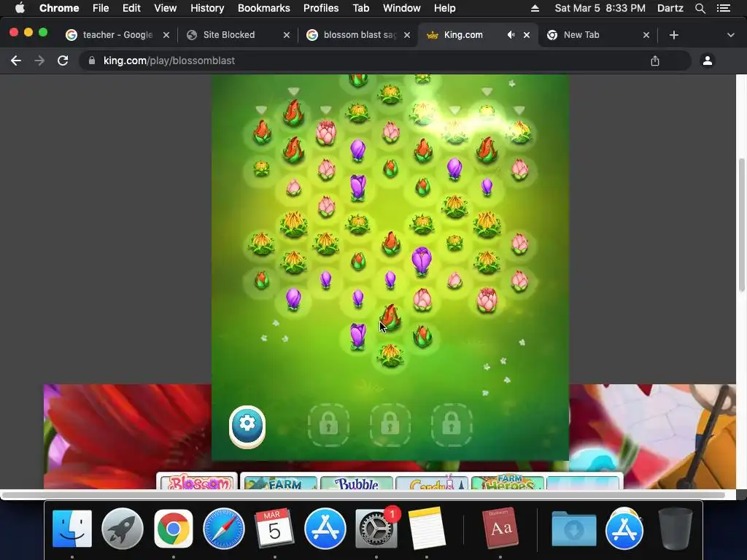Screen dimensions: 747x560
Task: Click the eject icon in menu bar
Action: click(x=535, y=8)
